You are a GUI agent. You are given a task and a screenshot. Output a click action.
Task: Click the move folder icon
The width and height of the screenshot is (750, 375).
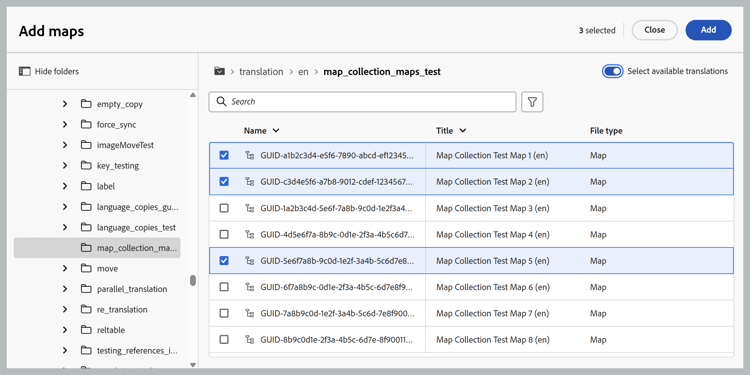pos(86,268)
